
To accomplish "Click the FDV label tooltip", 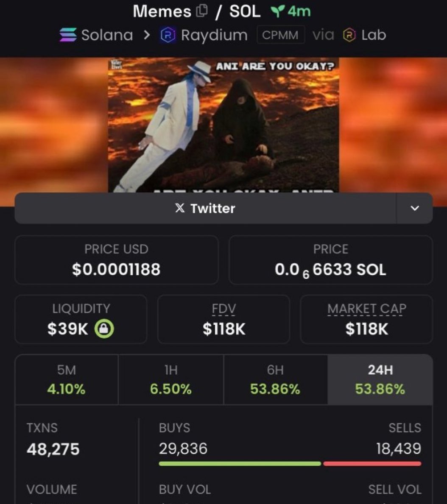I will 224,309.
